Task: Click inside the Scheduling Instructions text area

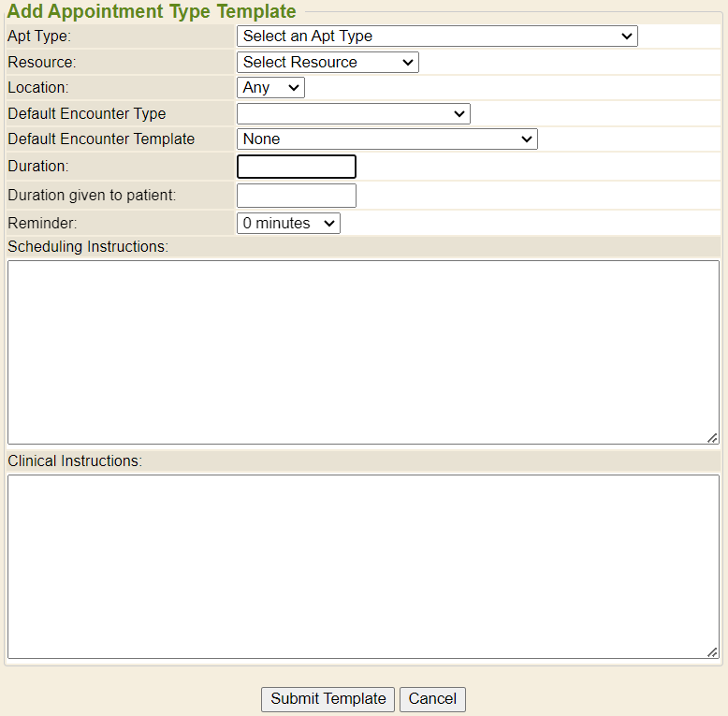Action: tap(363, 352)
